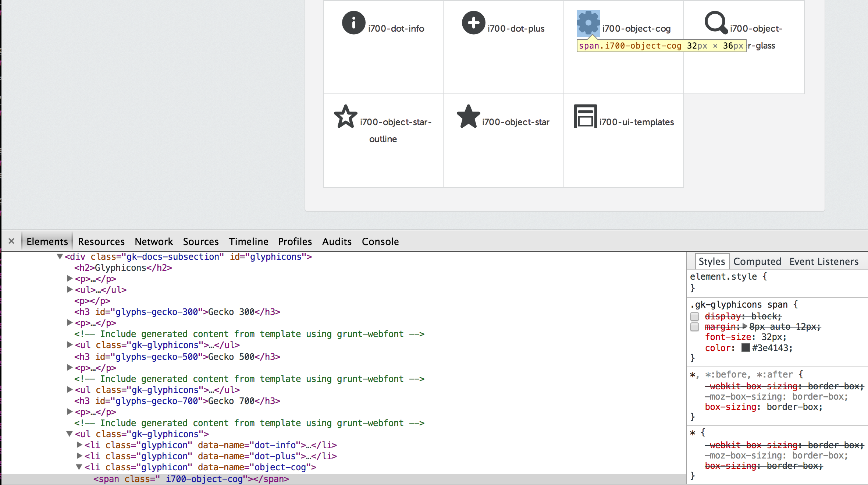Switch to the Audits tab

pos(337,241)
